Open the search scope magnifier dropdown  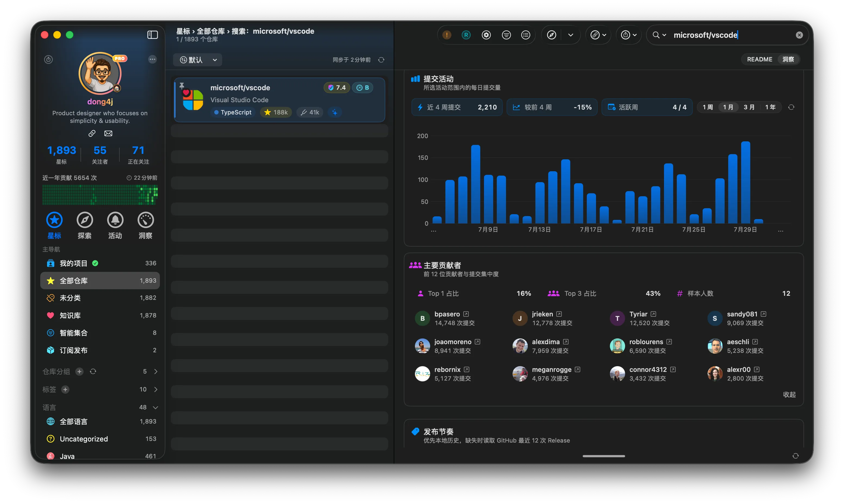[x=659, y=35]
